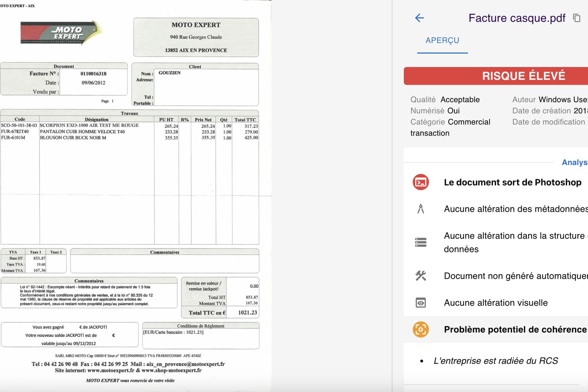588x392 pixels.
Task: Click the 'Date de création' field
Action: tap(550, 111)
